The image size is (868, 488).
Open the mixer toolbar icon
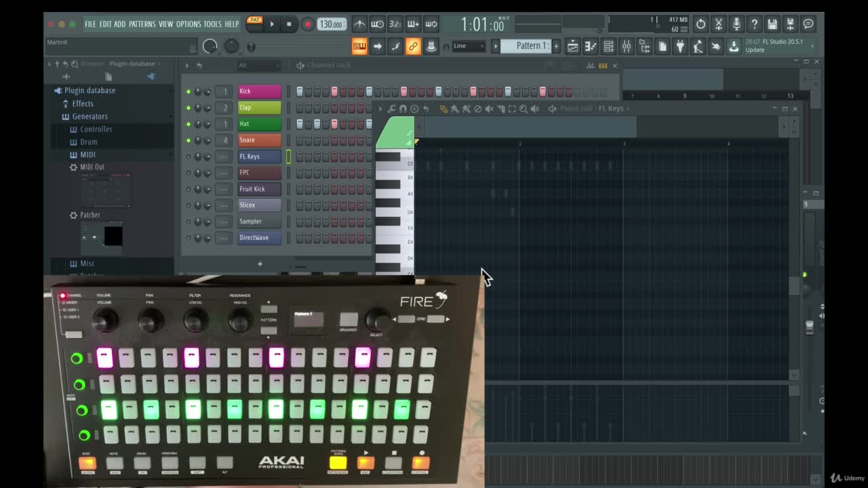pos(627,46)
